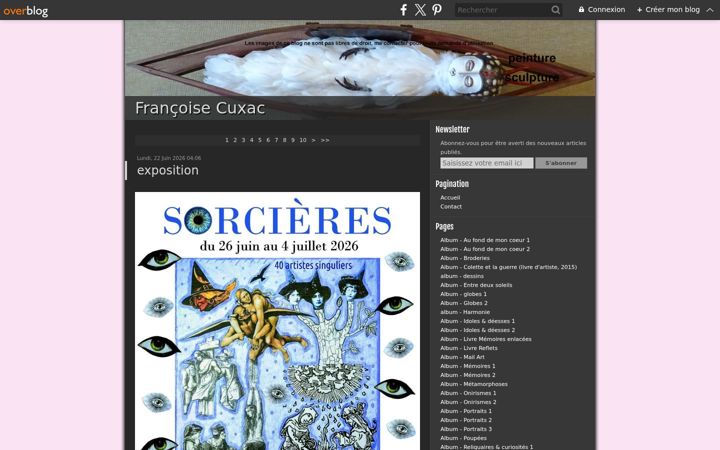Open Album - Idoles & déesses 2

point(478,330)
